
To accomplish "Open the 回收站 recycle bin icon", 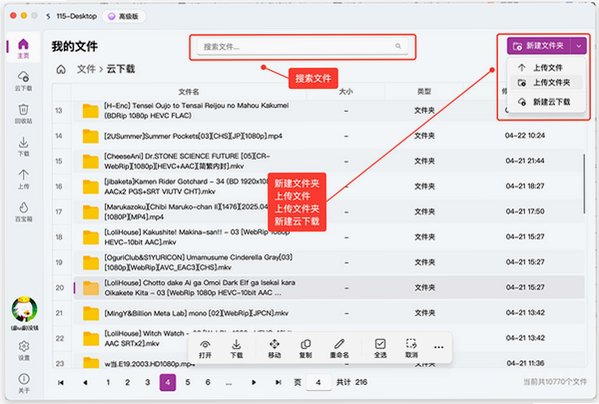I will (x=23, y=110).
